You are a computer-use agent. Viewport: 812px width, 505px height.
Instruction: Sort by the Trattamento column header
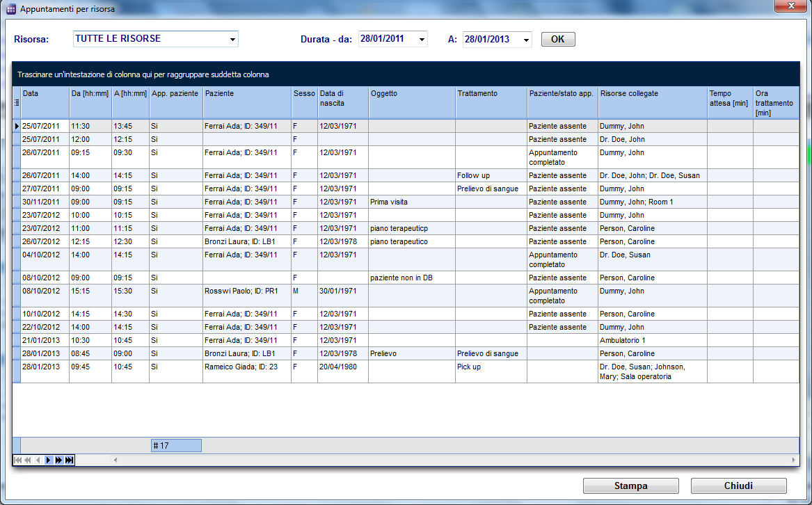point(491,102)
